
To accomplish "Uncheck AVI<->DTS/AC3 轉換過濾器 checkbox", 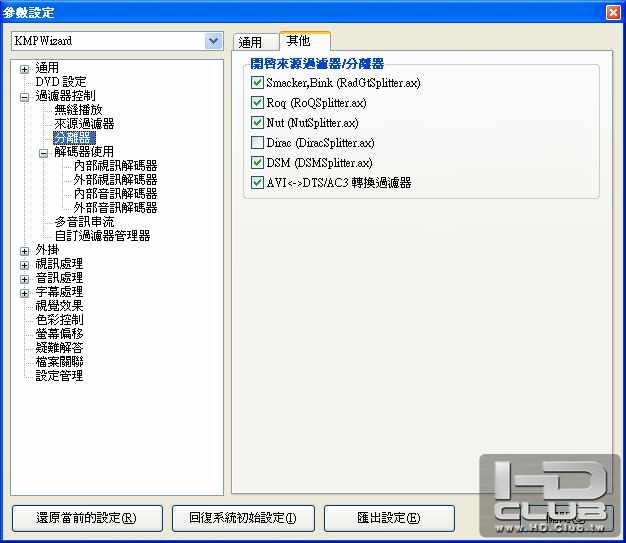I will tap(257, 182).
